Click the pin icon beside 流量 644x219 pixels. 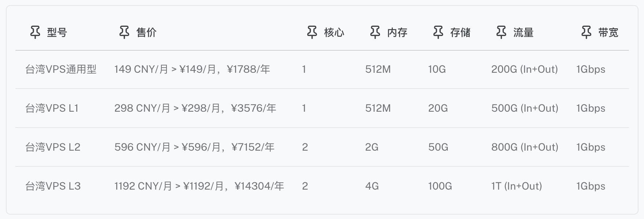click(501, 32)
